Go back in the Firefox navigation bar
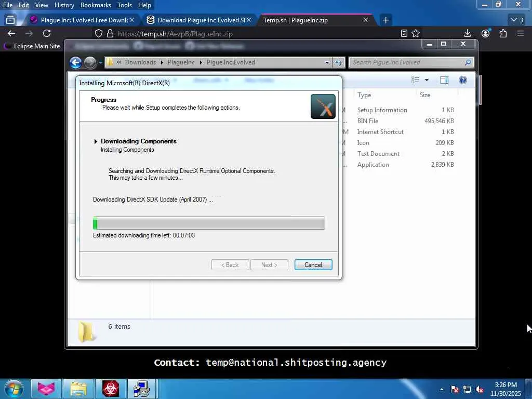Image resolution: width=532 pixels, height=399 pixels. pos(11,33)
